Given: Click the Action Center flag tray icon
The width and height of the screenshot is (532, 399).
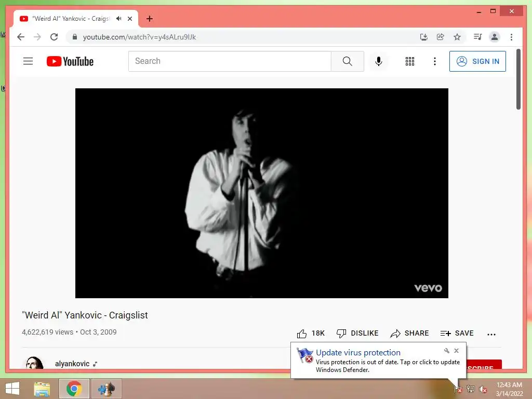Looking at the screenshot, I should coord(458,389).
